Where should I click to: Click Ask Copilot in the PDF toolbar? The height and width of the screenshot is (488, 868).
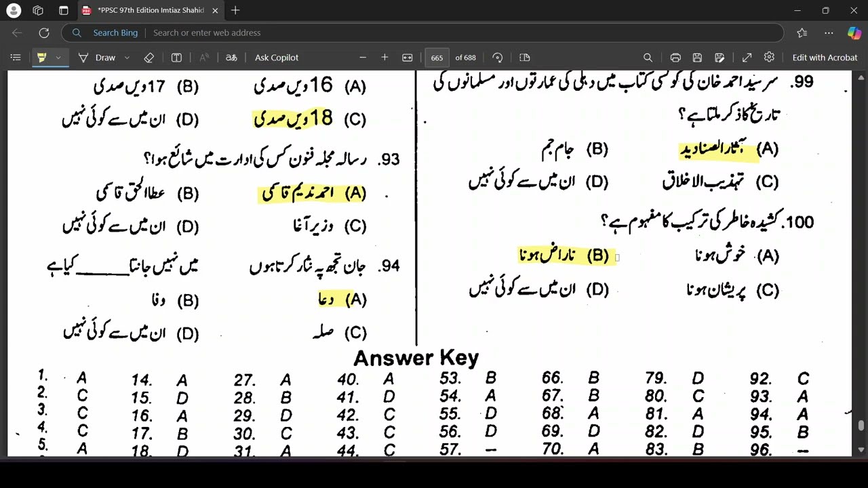277,58
